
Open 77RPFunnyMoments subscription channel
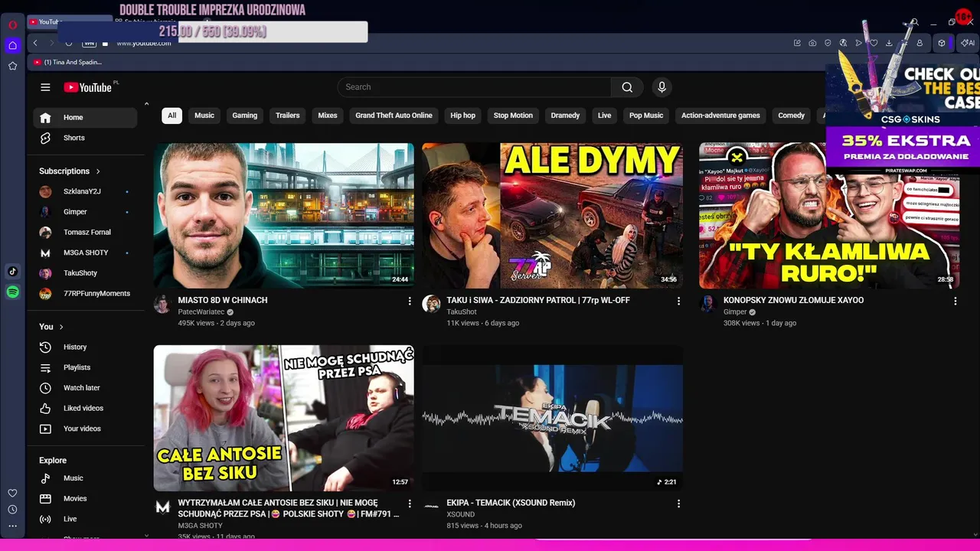click(x=85, y=294)
